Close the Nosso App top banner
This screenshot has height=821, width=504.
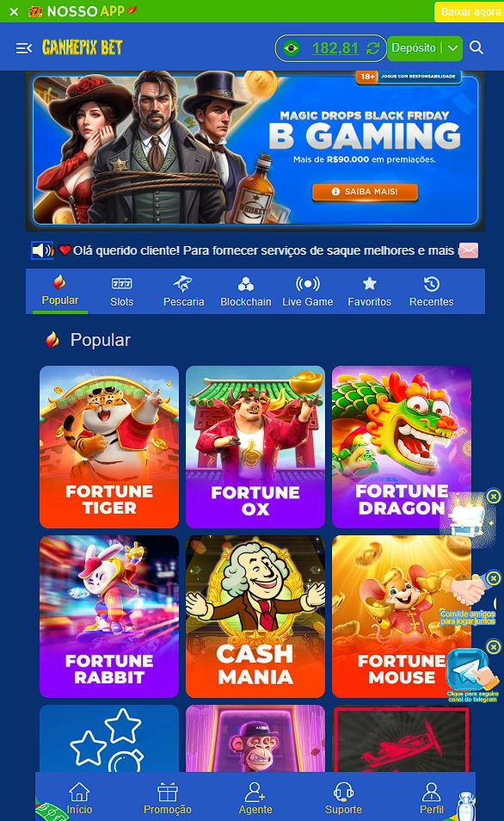point(14,11)
